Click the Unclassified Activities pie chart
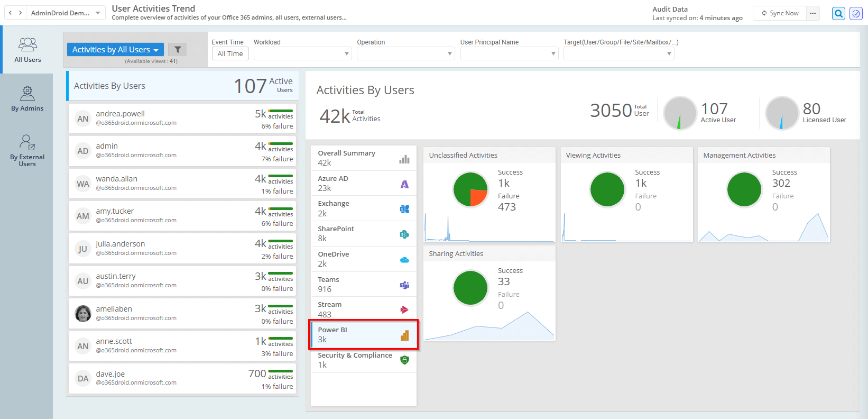Screen dimensions: 868x419 click(470, 189)
